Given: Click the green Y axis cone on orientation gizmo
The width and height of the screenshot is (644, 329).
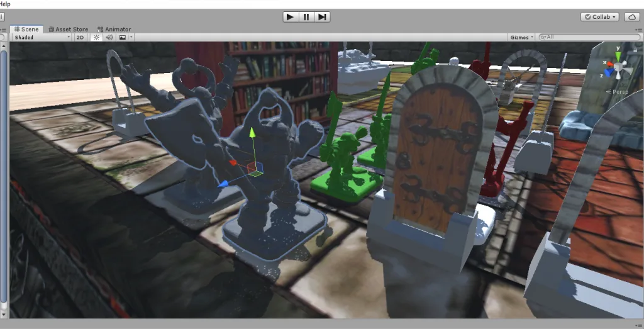Looking at the screenshot, I should [618, 55].
